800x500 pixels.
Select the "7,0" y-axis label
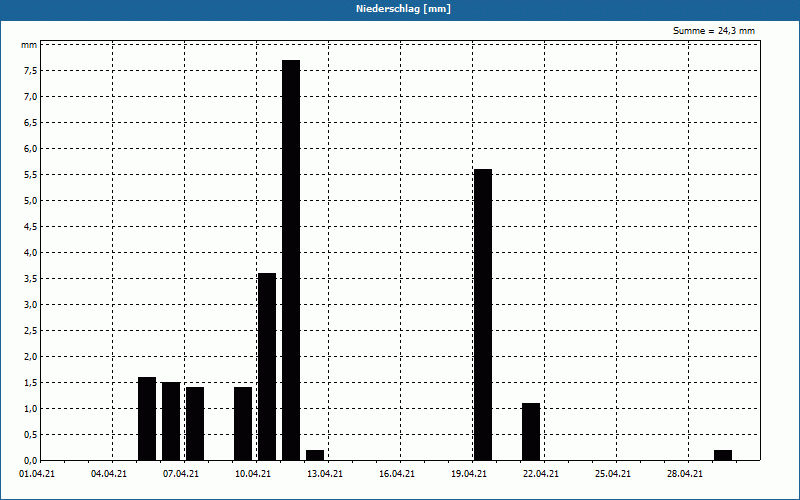(x=31, y=96)
